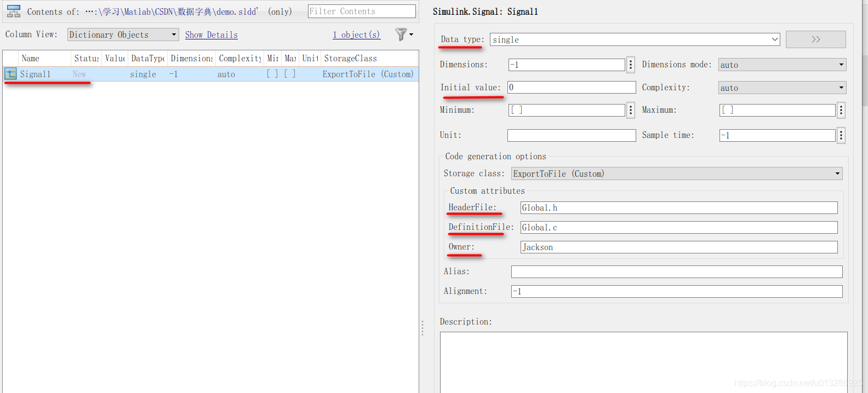Viewport: 868px width, 393px height.
Task: Click the Show Details link
Action: click(212, 34)
